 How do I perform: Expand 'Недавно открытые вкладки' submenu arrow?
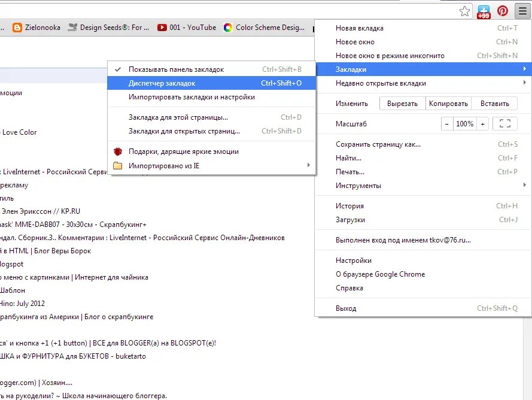(525, 83)
